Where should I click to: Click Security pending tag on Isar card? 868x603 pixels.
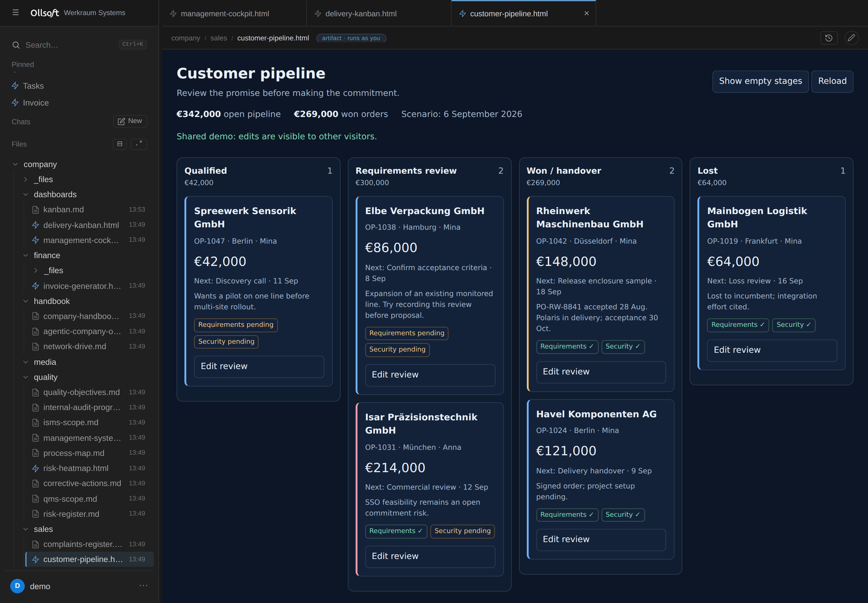(x=463, y=531)
